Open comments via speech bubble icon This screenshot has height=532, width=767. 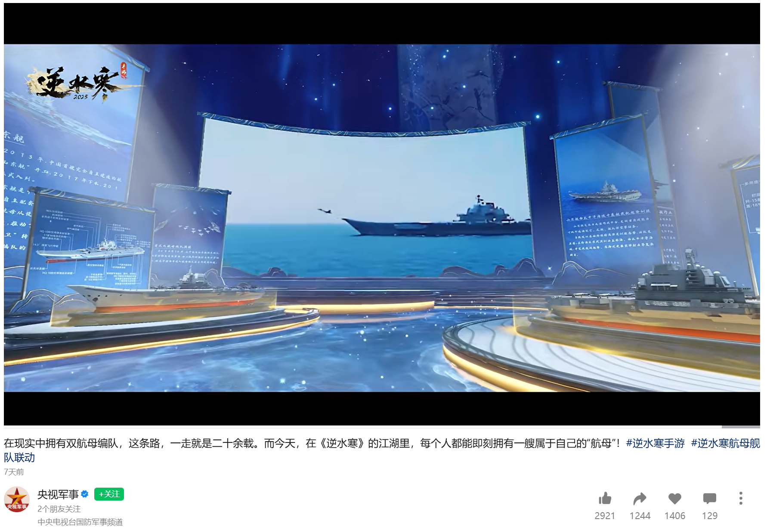click(710, 498)
